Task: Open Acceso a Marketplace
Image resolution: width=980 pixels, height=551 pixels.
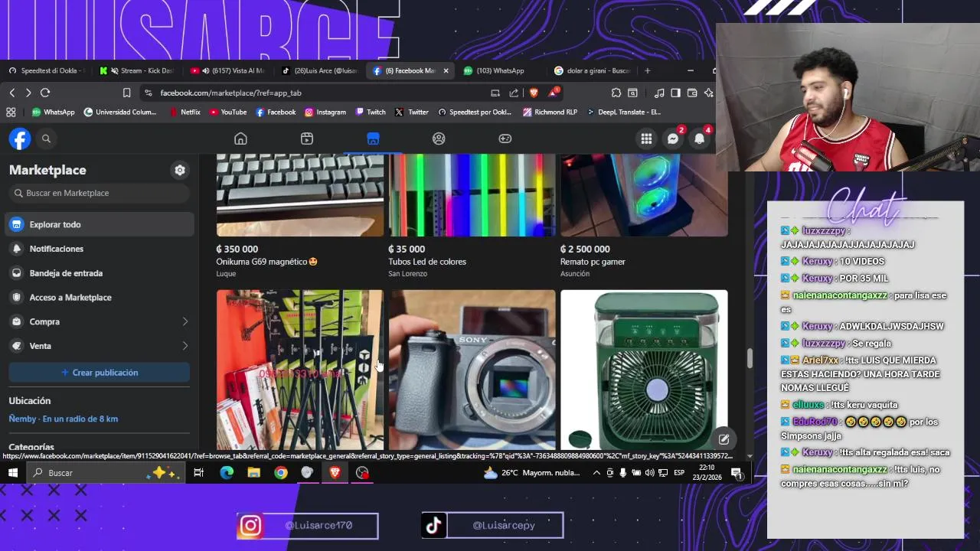Action: pos(100,297)
